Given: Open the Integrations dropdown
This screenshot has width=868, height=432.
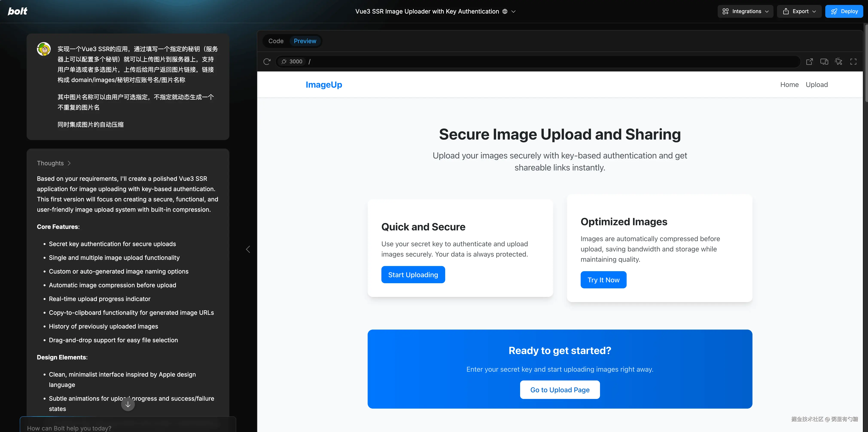Looking at the screenshot, I should coord(745,11).
